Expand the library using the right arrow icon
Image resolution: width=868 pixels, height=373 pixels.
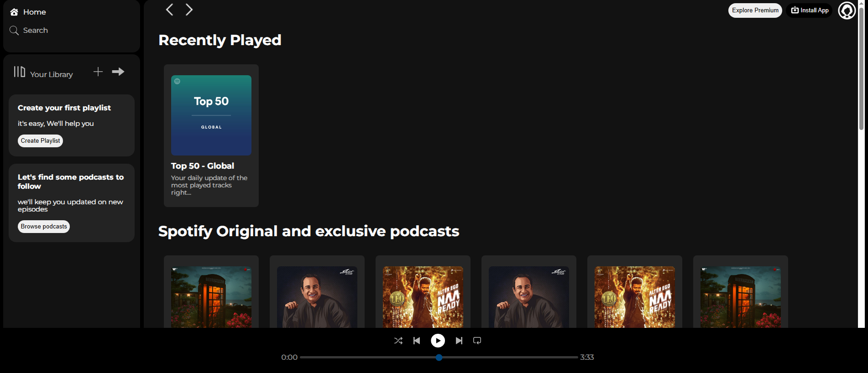click(x=118, y=72)
